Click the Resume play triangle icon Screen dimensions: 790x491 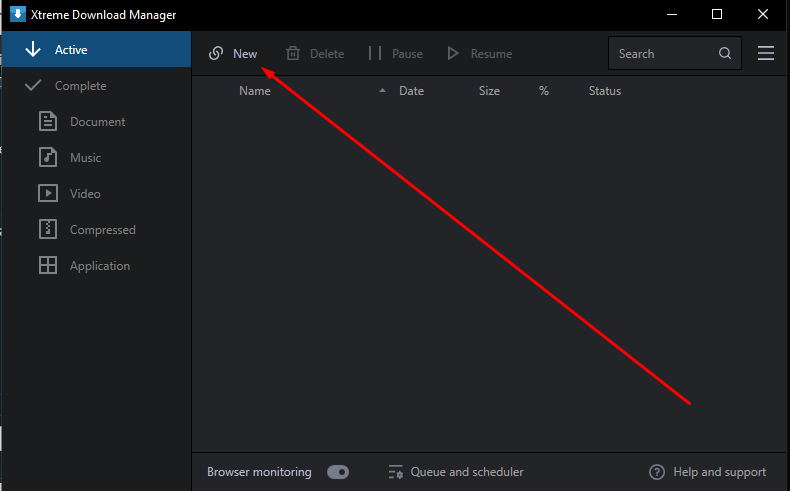pos(453,53)
